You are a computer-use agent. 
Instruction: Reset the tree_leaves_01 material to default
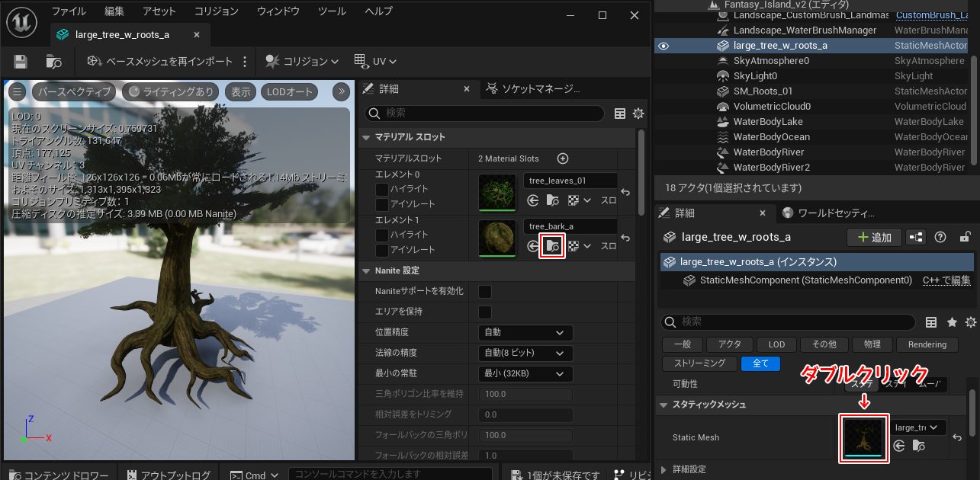coord(625,193)
